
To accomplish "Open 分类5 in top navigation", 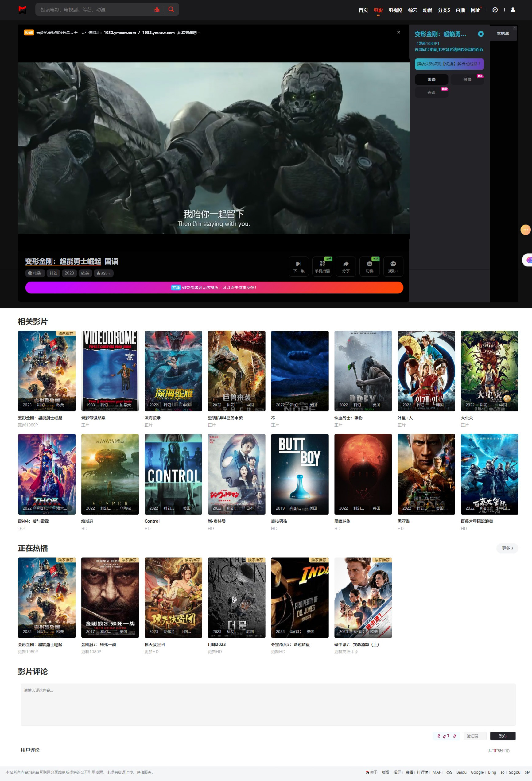I will point(444,10).
